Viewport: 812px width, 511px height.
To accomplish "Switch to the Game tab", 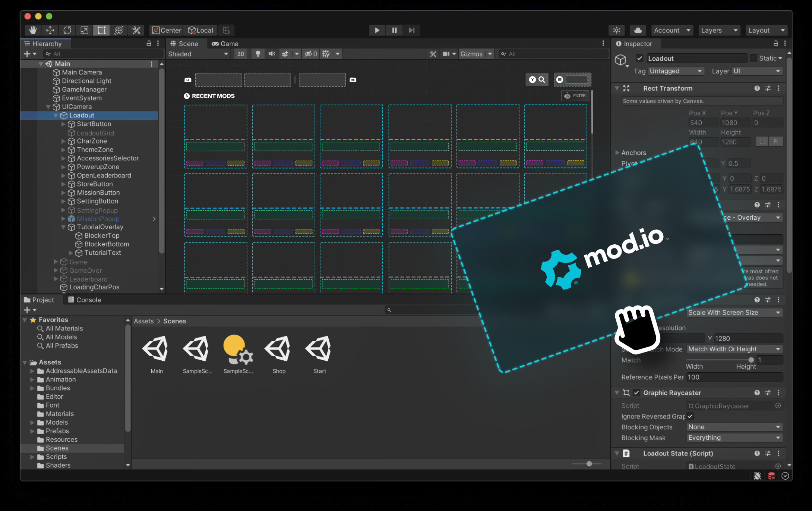I will coord(225,44).
